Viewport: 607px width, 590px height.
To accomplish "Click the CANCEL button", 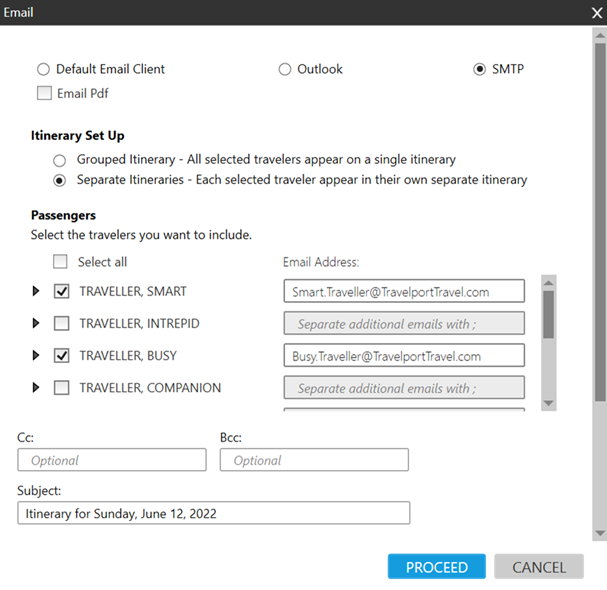I will [539, 567].
